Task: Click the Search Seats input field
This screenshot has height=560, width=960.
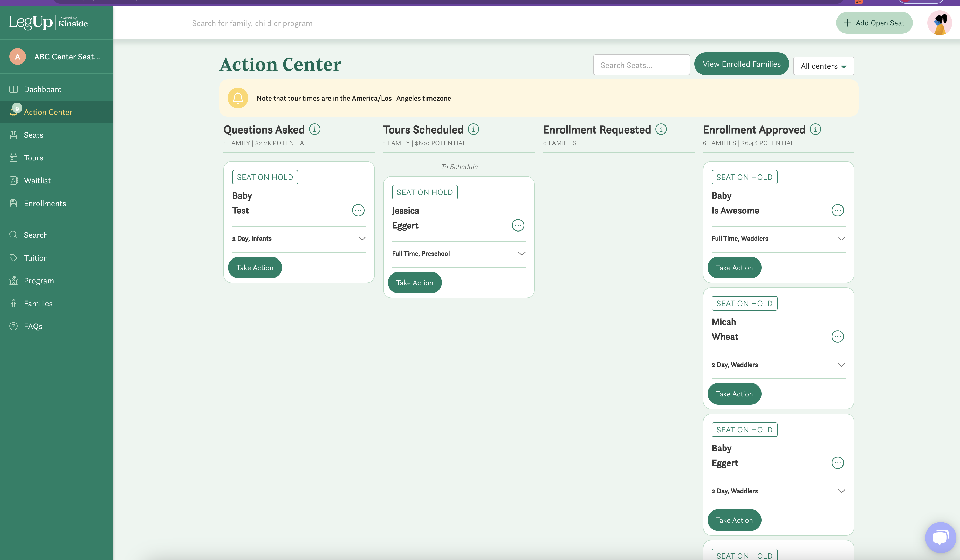Action: point(642,65)
